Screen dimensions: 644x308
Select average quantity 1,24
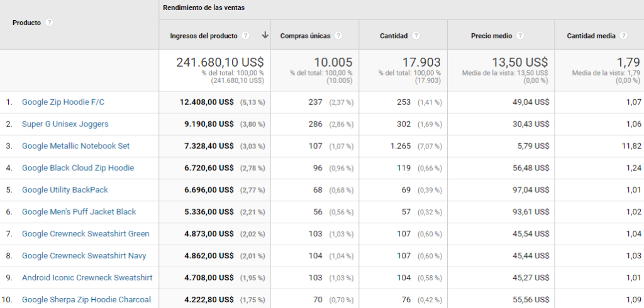click(x=634, y=168)
